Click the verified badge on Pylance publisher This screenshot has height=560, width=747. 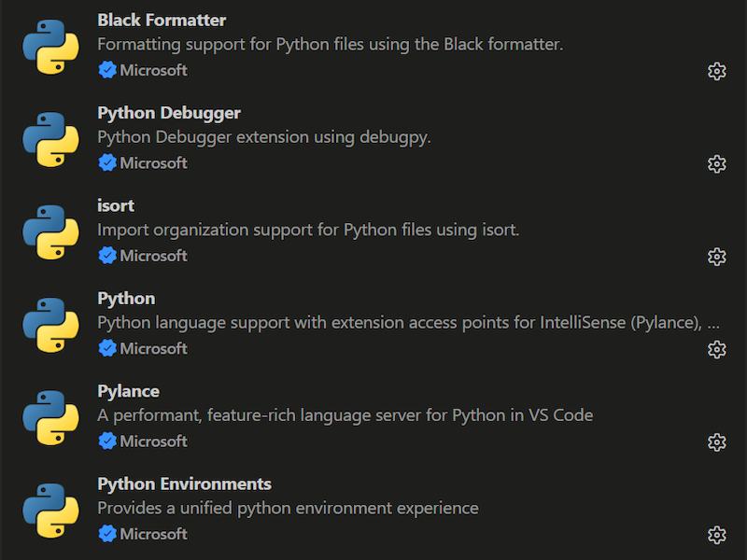pos(107,441)
